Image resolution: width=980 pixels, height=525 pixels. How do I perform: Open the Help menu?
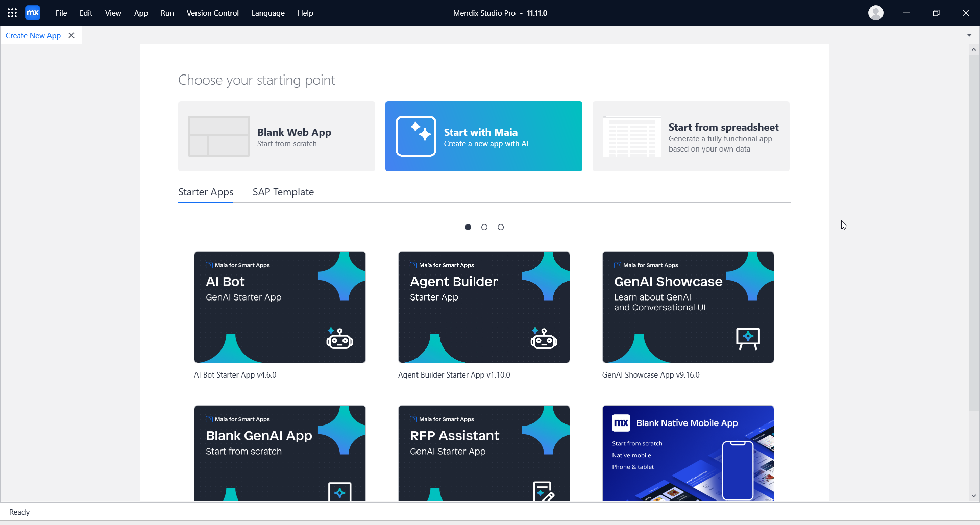pyautogui.click(x=305, y=13)
